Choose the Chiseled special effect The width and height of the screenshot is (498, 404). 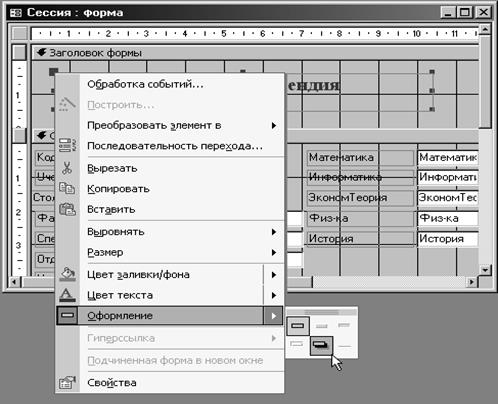click(344, 345)
